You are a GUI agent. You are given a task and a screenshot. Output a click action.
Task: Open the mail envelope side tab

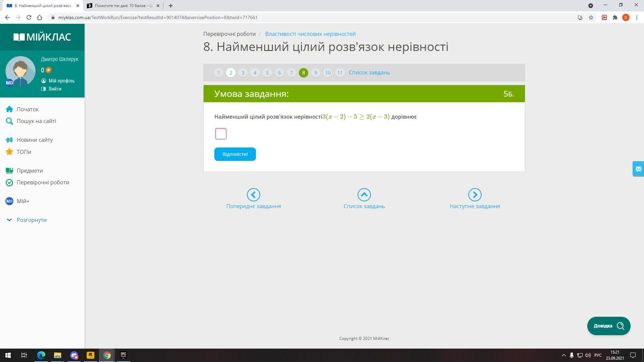click(x=638, y=169)
